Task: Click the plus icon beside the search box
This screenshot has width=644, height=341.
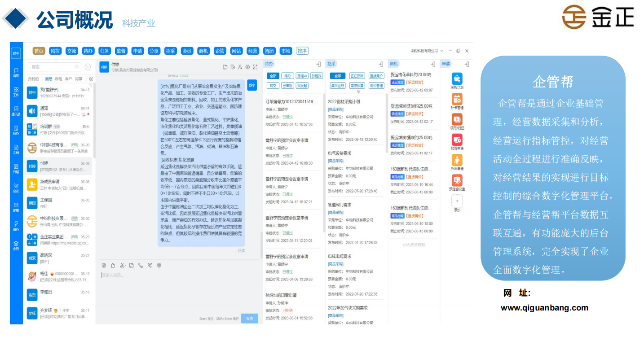Action: 88,67
